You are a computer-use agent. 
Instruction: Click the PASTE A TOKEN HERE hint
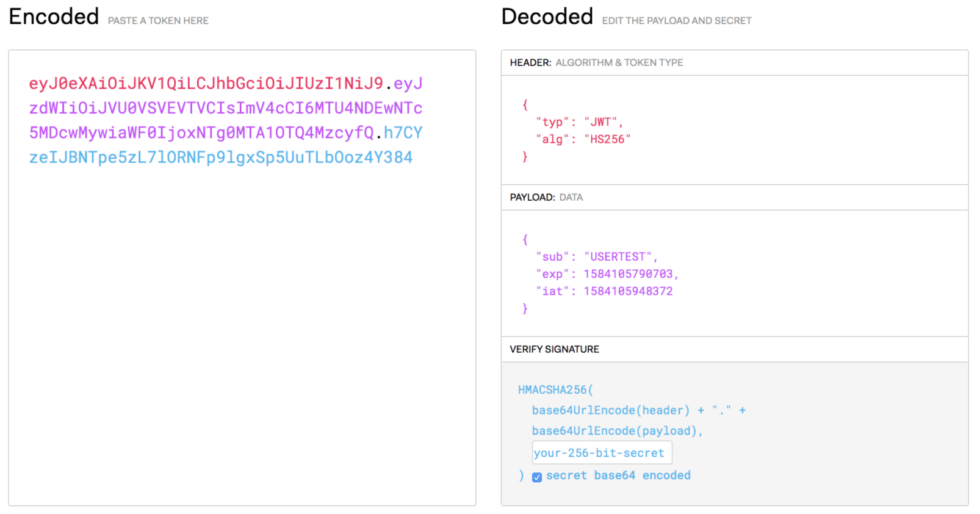[x=158, y=21]
